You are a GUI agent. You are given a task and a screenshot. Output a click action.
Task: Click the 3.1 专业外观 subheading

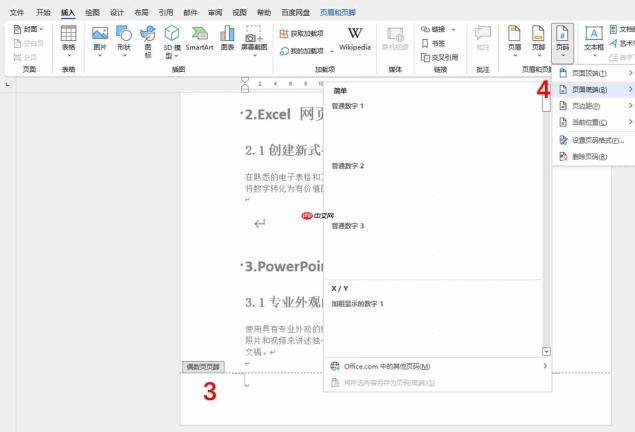click(283, 302)
